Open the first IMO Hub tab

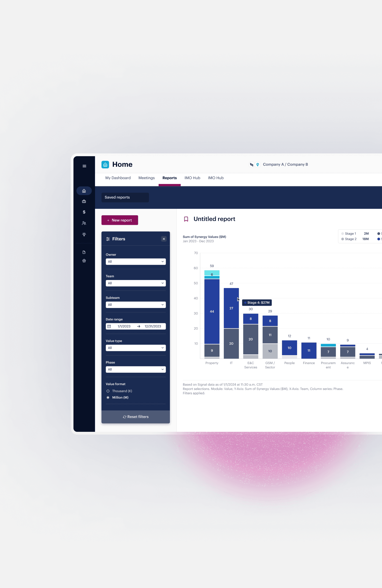click(192, 178)
